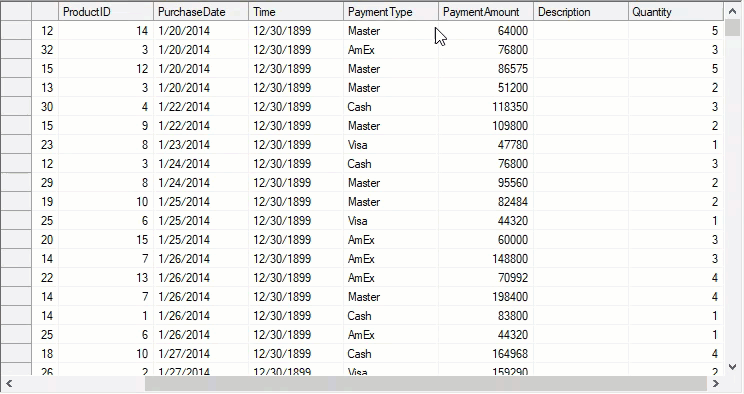744x394 pixels.
Task: Click the 70992 payment amount cell
Action: point(485,278)
